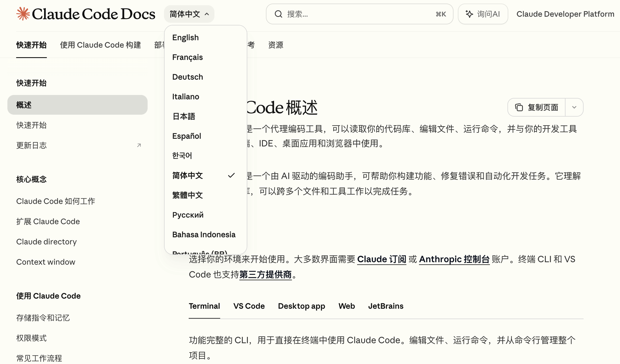The image size is (620, 364).
Task: Click the sparkle icon for Ask AI
Action: click(x=469, y=14)
